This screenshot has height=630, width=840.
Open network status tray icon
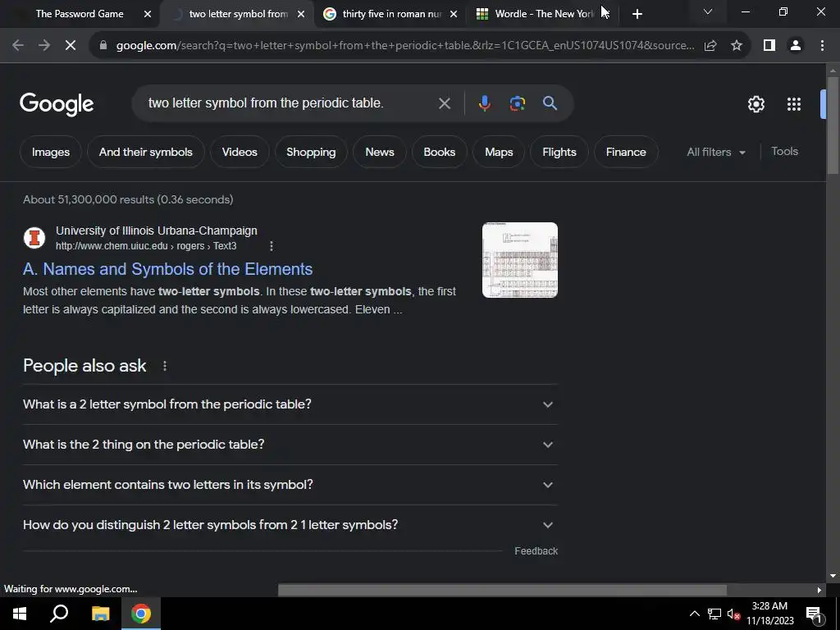[x=714, y=614]
